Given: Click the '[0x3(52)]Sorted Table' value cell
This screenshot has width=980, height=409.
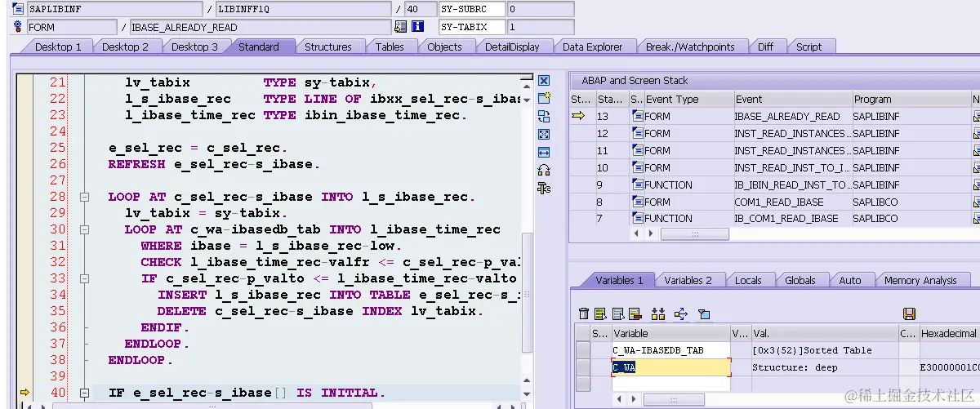Looking at the screenshot, I should tap(823, 350).
